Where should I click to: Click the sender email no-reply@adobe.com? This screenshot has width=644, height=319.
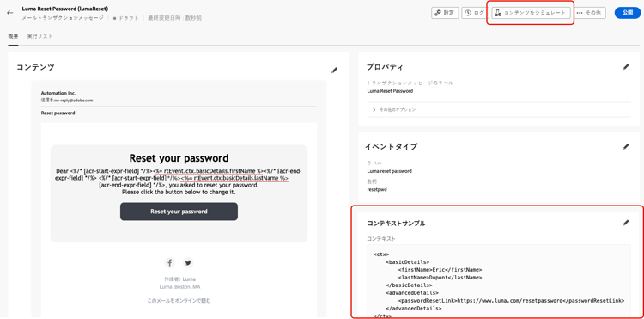(x=67, y=100)
